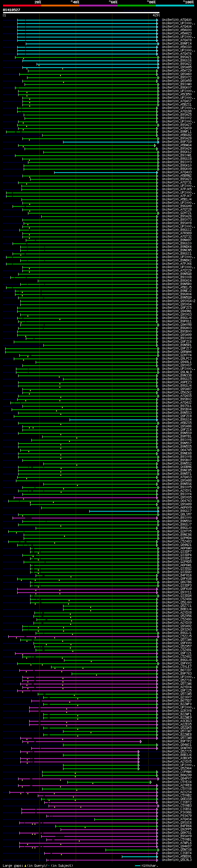Select hit label UniRef100_A5CB50
The height and width of the screenshot is (868, 197).
pyautogui.click(x=177, y=94)
